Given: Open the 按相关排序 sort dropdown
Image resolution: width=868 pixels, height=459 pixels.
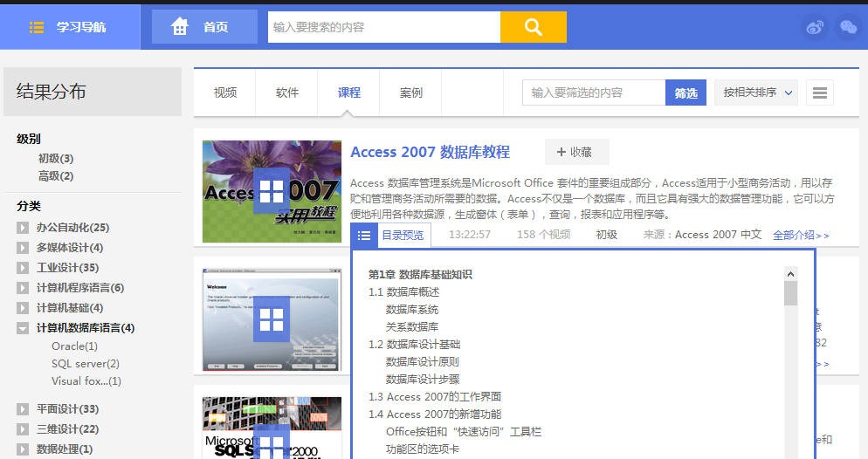Looking at the screenshot, I should pos(757,92).
